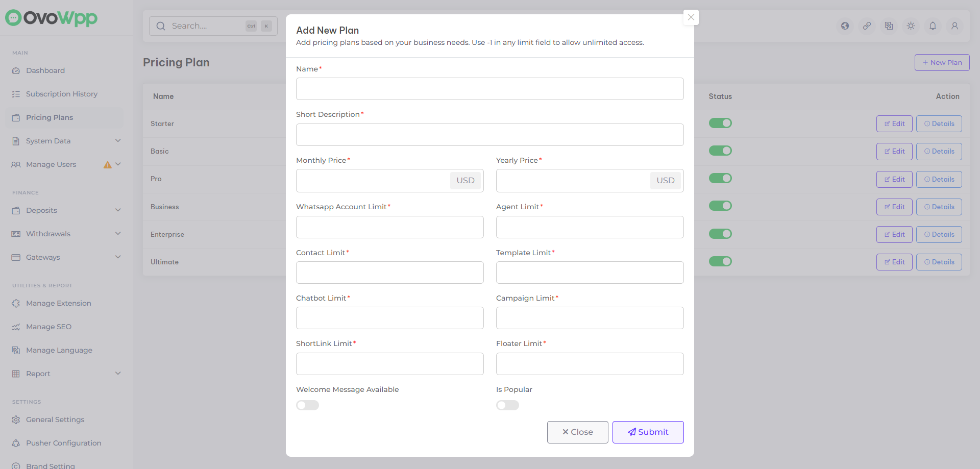Viewport: 980px width, 469px height.
Task: Expand the Deposits submenu chevron
Action: (x=118, y=210)
